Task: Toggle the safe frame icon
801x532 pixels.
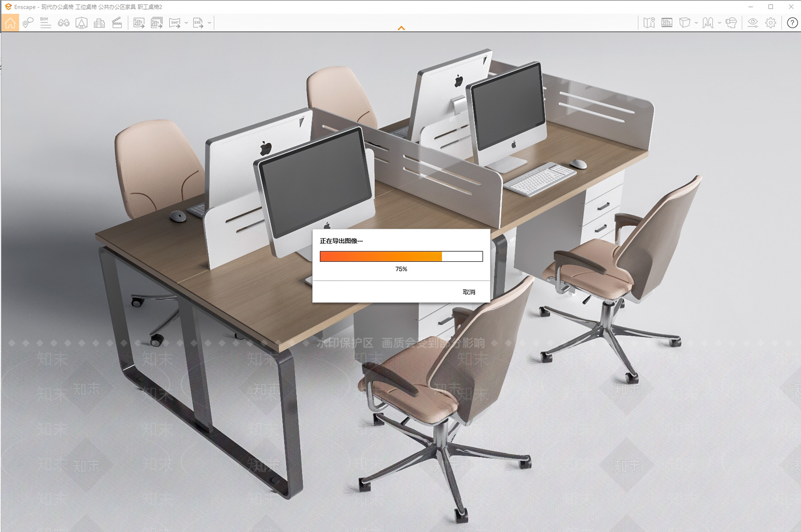Action: [x=82, y=23]
